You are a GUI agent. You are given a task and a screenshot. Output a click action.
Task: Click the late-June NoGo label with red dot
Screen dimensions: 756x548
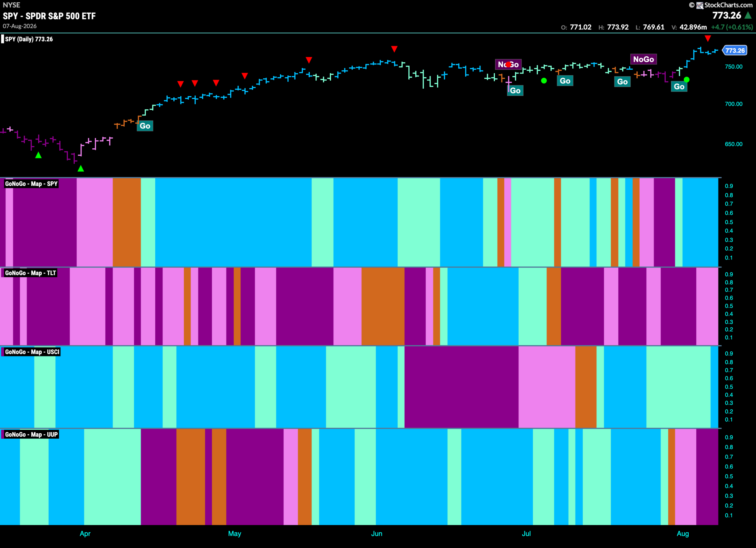(x=508, y=64)
